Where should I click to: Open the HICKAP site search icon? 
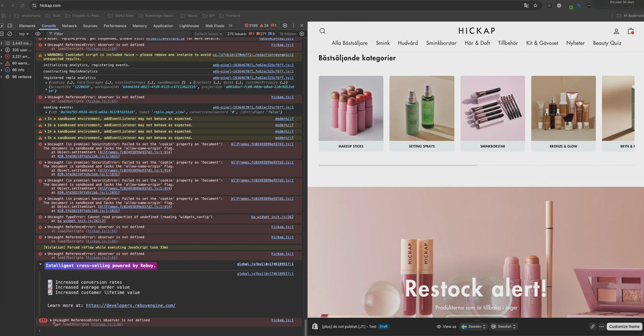(323, 31)
